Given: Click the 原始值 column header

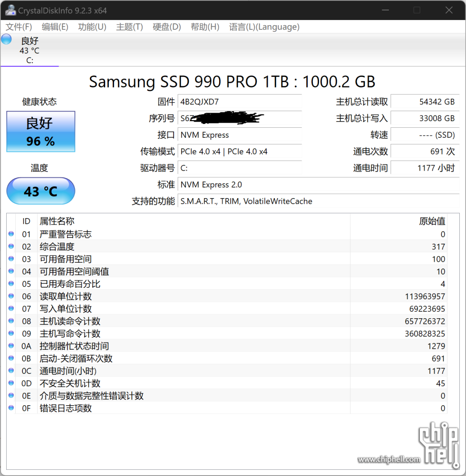Looking at the screenshot, I should pos(398,221).
